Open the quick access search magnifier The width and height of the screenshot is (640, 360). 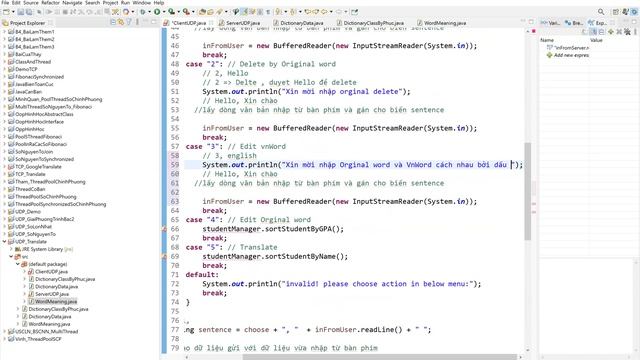(601, 12)
